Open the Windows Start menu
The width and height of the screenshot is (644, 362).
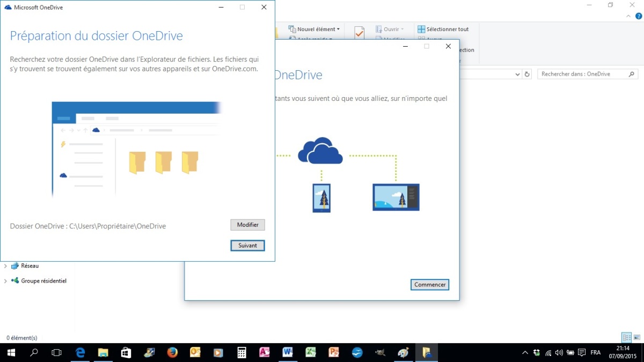[11, 352]
